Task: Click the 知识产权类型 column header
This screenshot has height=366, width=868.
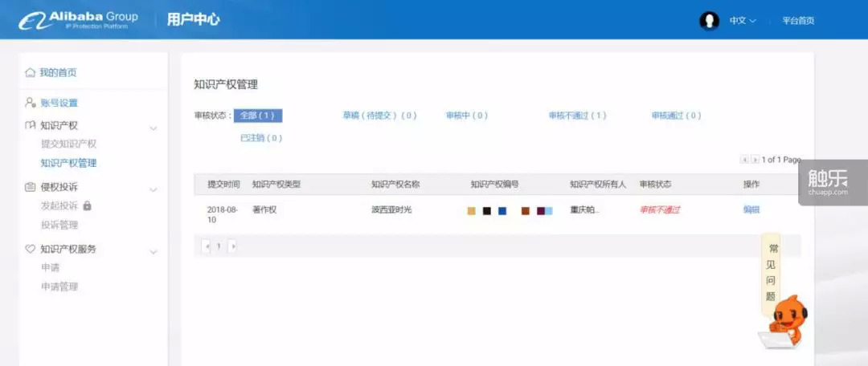Action: pyautogui.click(x=276, y=185)
